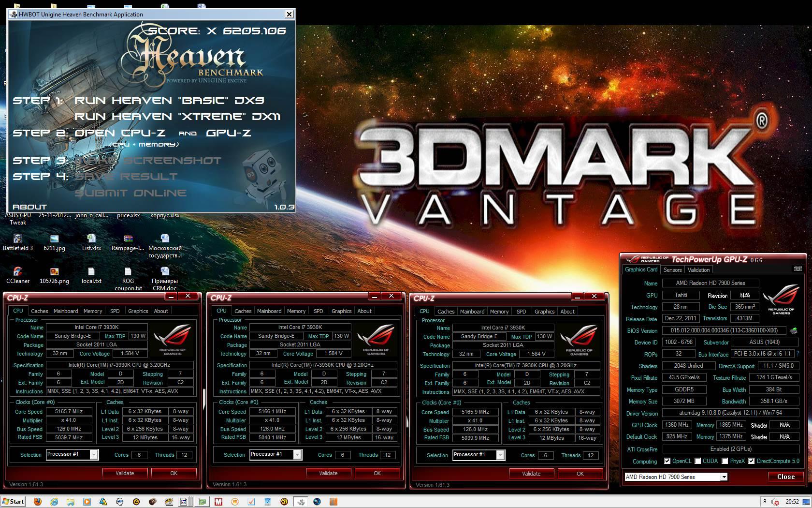Image resolution: width=812 pixels, height=508 pixels.
Task: Open Windows Explorer folder icon in taskbar
Action: pos(71,502)
